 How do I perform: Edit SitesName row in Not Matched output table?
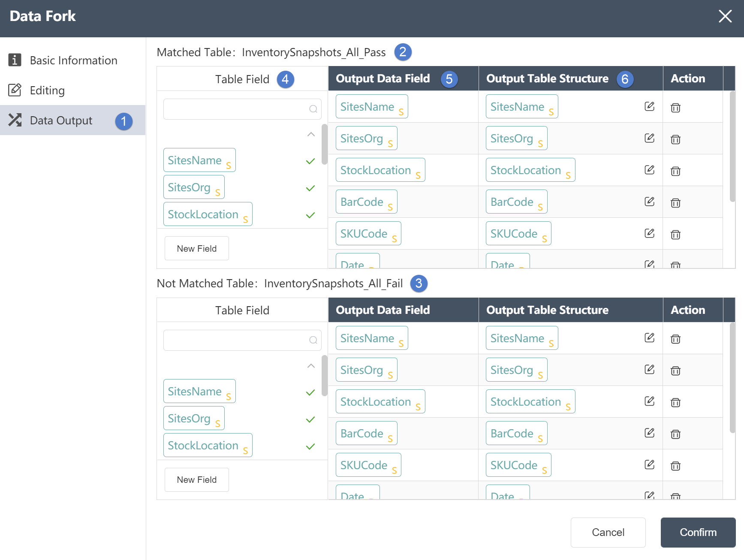point(649,338)
